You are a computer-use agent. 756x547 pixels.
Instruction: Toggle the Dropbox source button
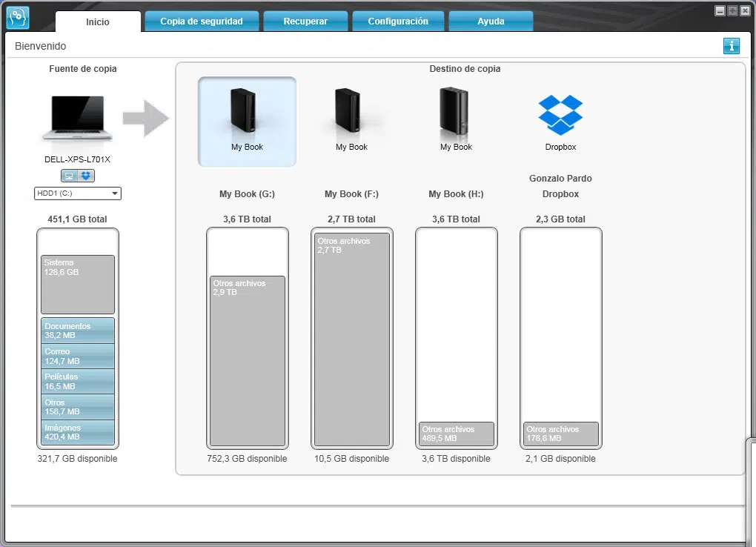(86, 176)
